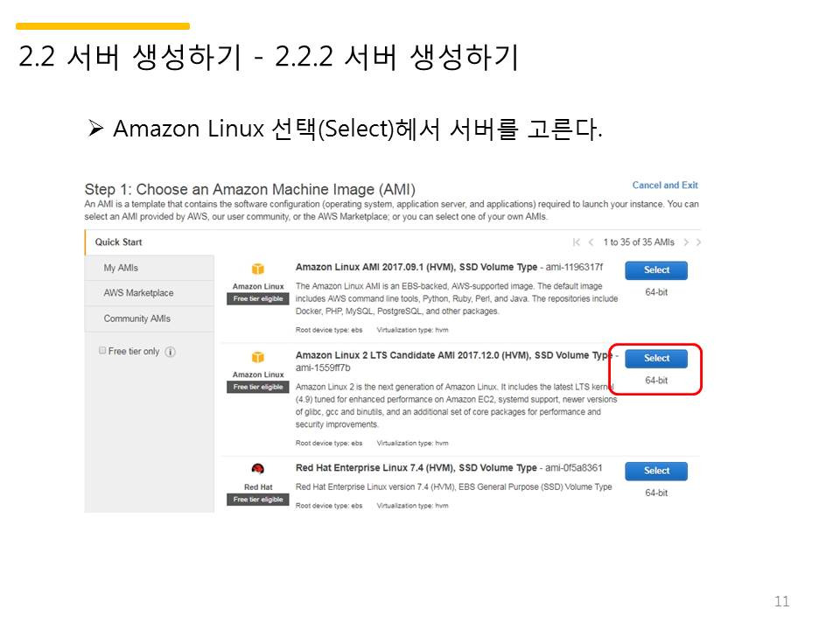This screenshot has height=630, width=840.
Task: Click the Amazon Linux 2 AMI title
Action: pyautogui.click(x=457, y=361)
